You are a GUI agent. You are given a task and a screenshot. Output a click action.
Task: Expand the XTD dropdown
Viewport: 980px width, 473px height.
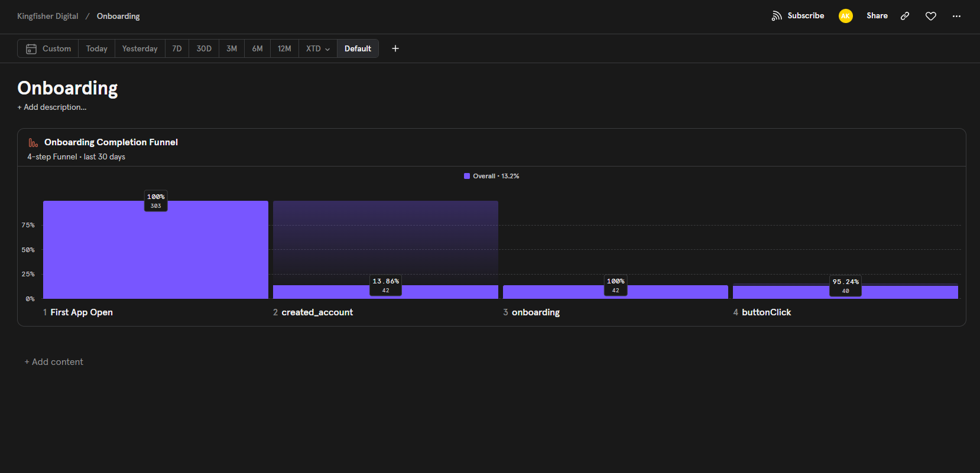(x=318, y=48)
